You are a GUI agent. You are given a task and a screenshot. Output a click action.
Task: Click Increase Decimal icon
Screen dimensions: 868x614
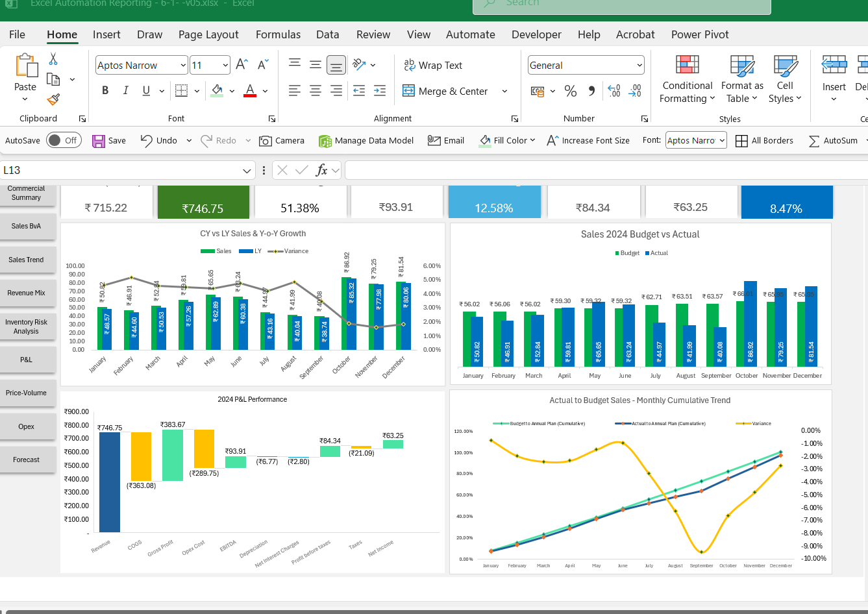pos(614,91)
